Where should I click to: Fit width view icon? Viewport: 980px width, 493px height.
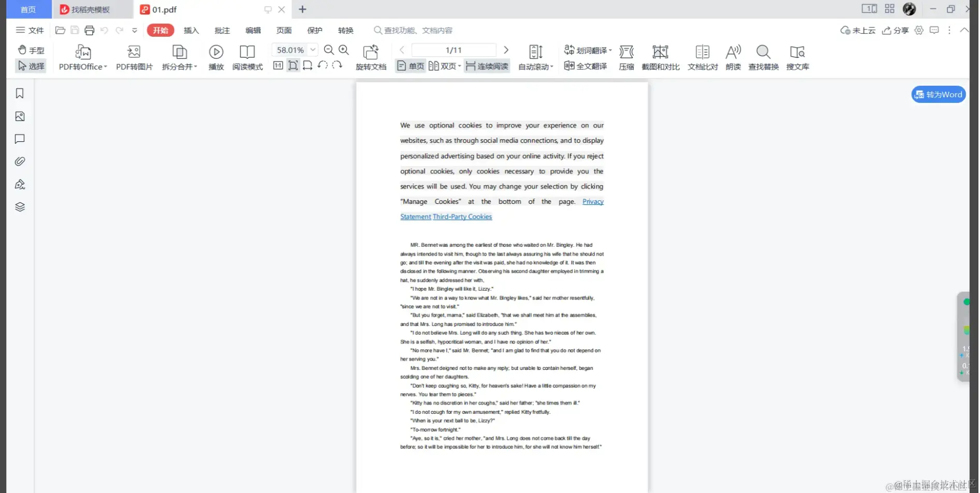tap(308, 66)
